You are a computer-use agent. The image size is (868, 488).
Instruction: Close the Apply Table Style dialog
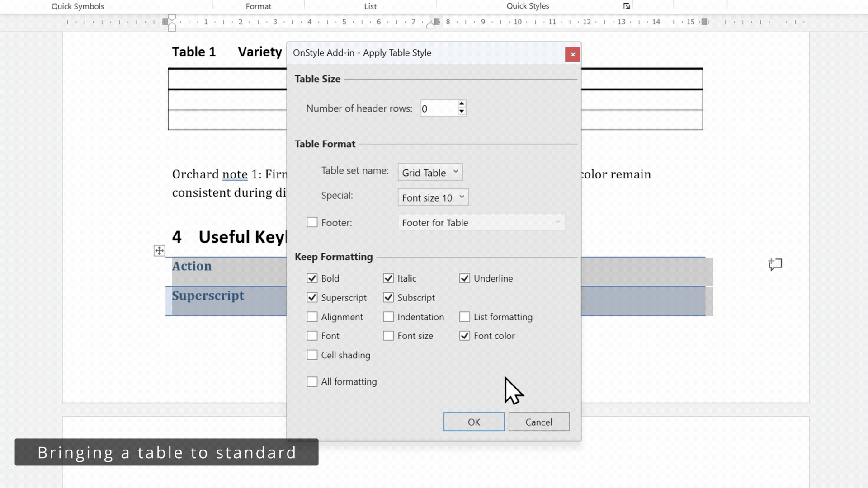coord(572,54)
